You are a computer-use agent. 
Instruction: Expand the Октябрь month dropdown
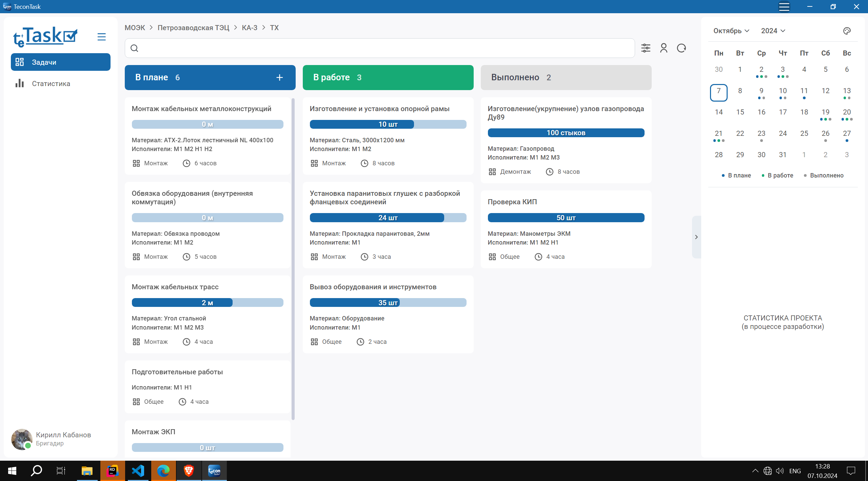pos(731,31)
